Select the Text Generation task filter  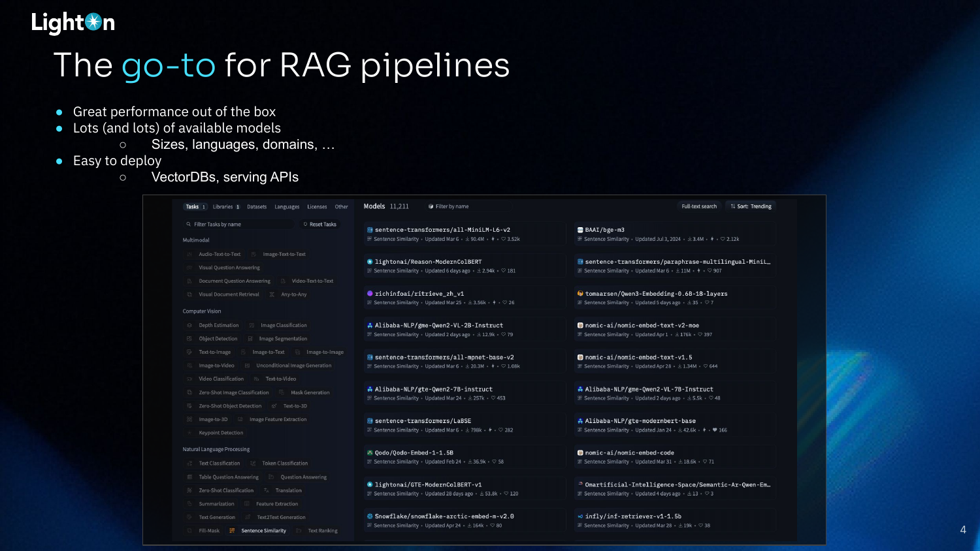211,518
